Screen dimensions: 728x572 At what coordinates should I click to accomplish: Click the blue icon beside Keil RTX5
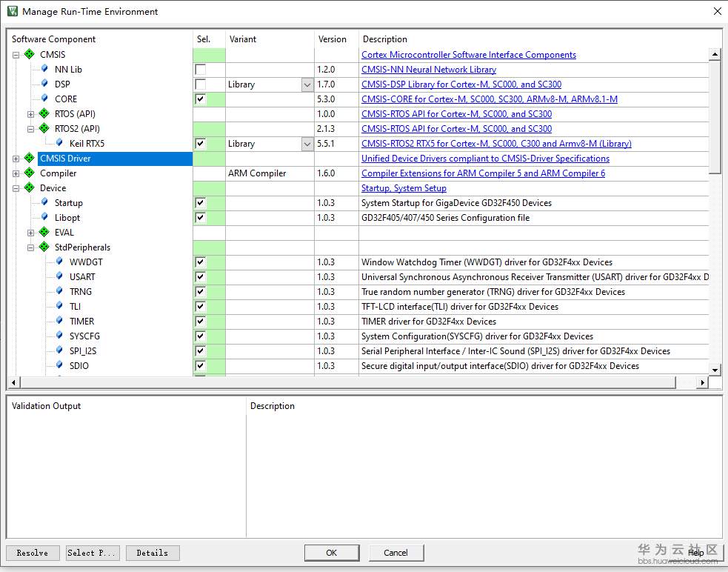(59, 143)
